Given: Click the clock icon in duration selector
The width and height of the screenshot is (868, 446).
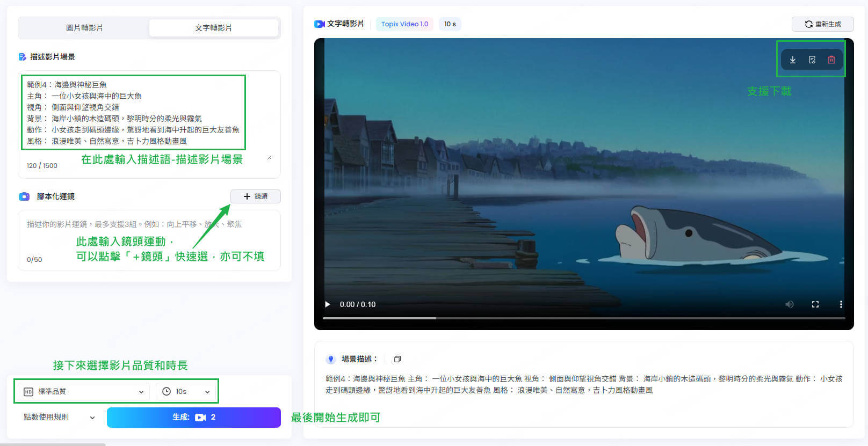Looking at the screenshot, I should point(167,392).
